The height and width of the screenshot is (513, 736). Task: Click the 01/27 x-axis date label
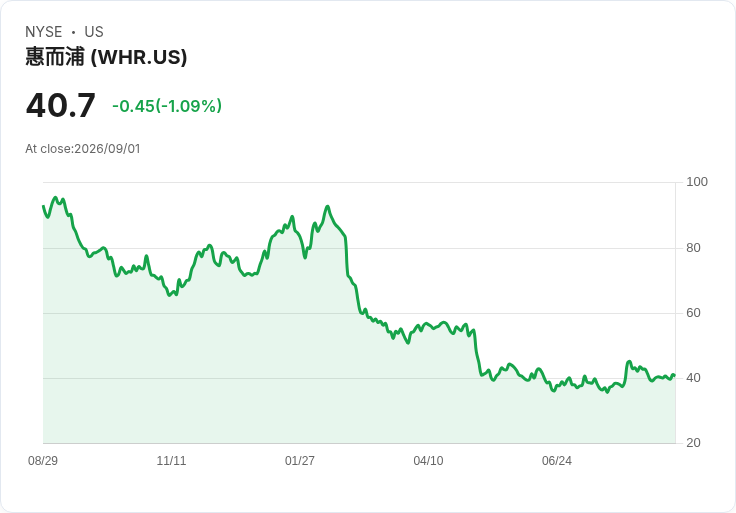(299, 461)
